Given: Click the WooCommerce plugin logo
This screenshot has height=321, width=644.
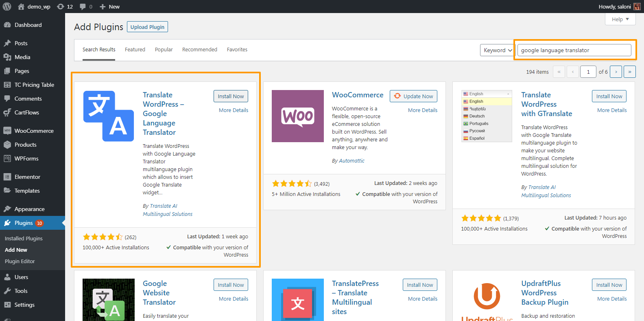Looking at the screenshot, I should [298, 116].
